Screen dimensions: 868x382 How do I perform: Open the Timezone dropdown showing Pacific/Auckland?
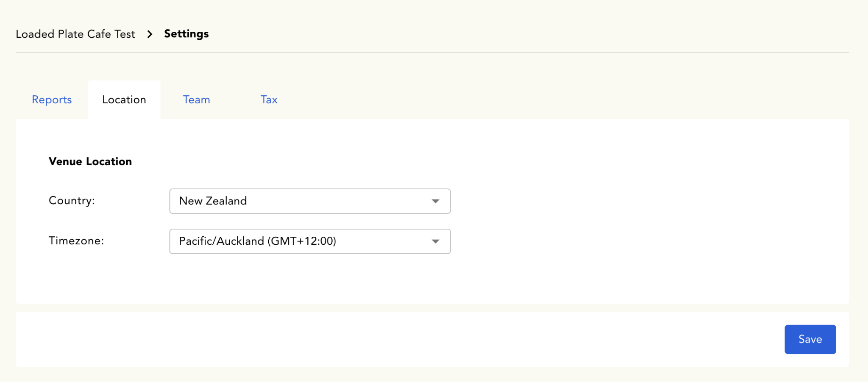(310, 241)
